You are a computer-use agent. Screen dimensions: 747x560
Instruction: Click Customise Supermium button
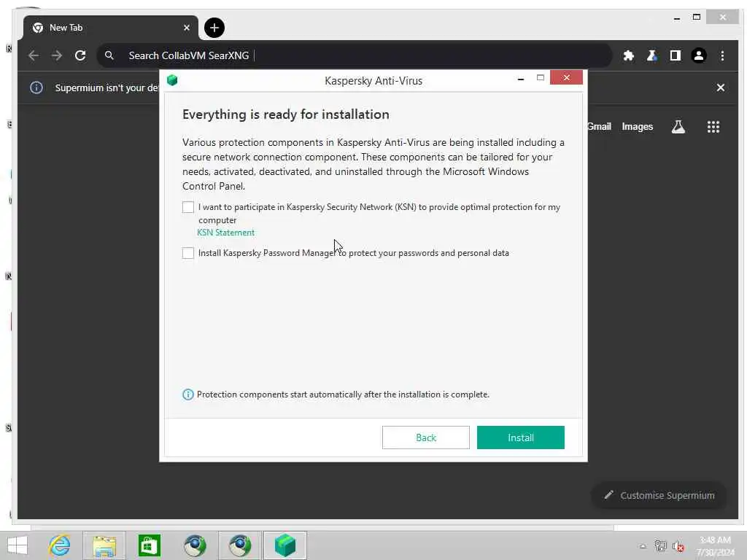coord(659,495)
